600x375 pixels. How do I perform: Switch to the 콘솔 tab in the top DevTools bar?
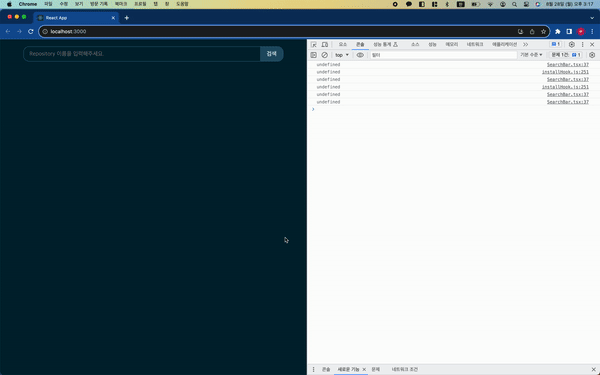click(x=360, y=44)
